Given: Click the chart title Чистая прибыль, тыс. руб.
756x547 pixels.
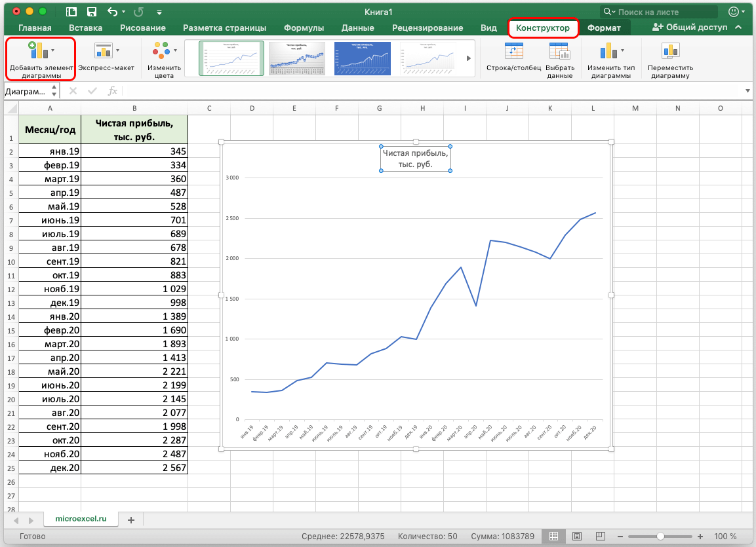Looking at the screenshot, I should click(x=416, y=159).
